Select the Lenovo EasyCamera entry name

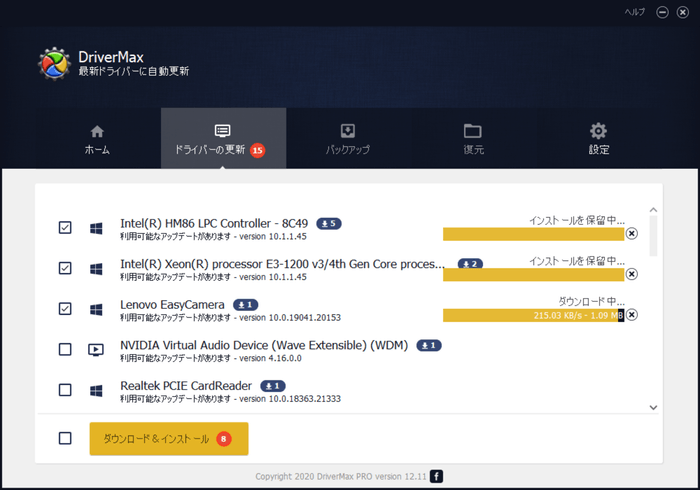click(x=172, y=305)
